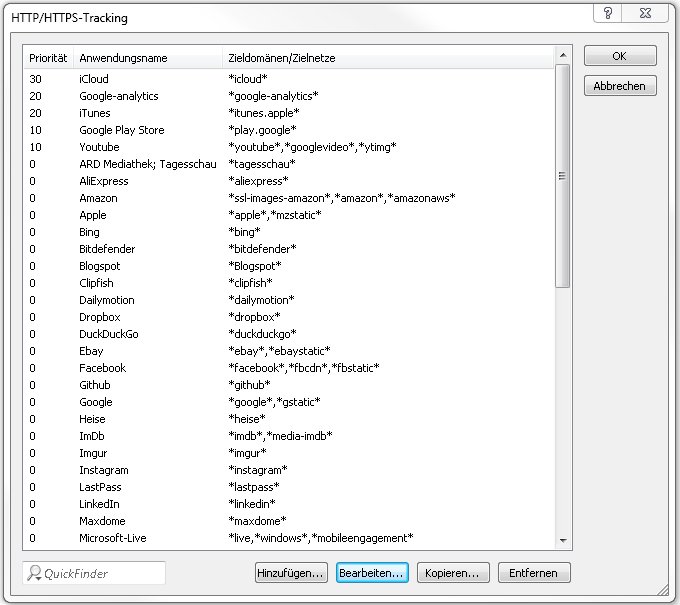The height and width of the screenshot is (605, 680).
Task: Click Hinzufügen to add an entry
Action: pos(291,573)
